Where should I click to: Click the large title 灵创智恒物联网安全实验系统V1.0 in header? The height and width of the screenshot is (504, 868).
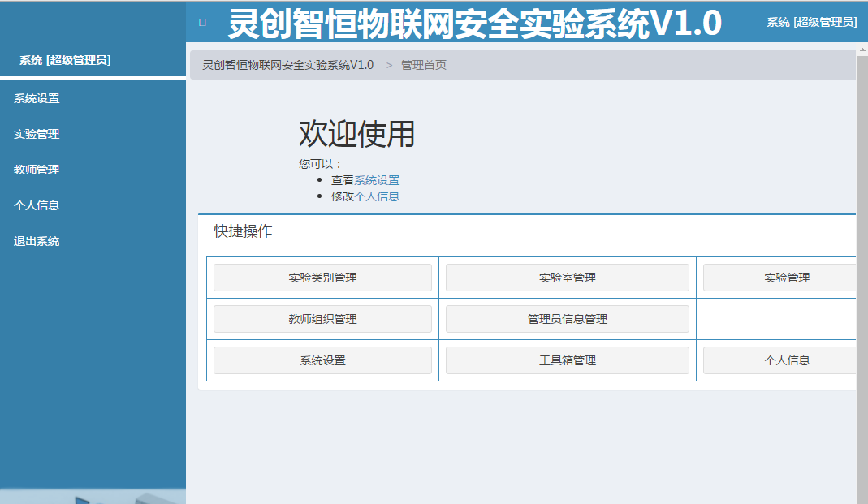click(475, 24)
